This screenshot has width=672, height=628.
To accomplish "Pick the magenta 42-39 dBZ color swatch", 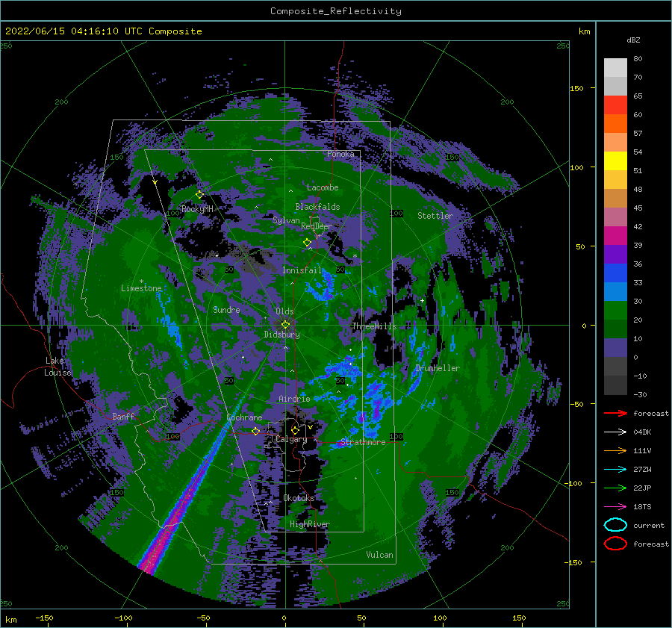I will (x=615, y=236).
